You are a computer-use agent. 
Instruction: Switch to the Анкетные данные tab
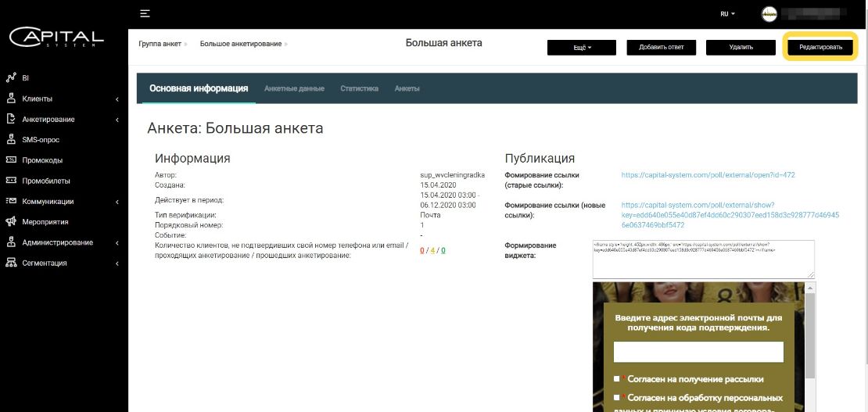coord(294,88)
